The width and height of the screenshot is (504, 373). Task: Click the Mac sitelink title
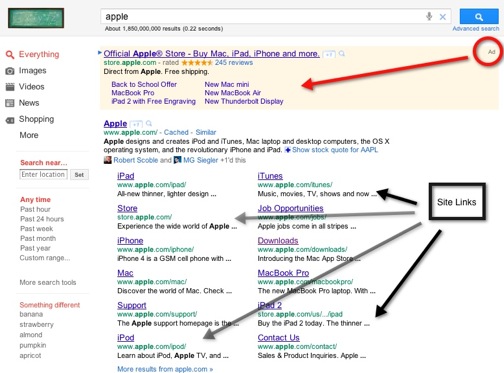pyautogui.click(x=125, y=273)
